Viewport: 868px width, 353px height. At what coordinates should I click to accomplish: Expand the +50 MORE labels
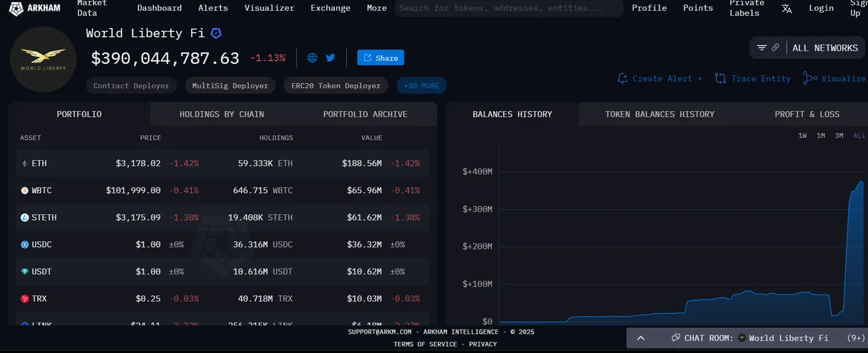point(421,86)
